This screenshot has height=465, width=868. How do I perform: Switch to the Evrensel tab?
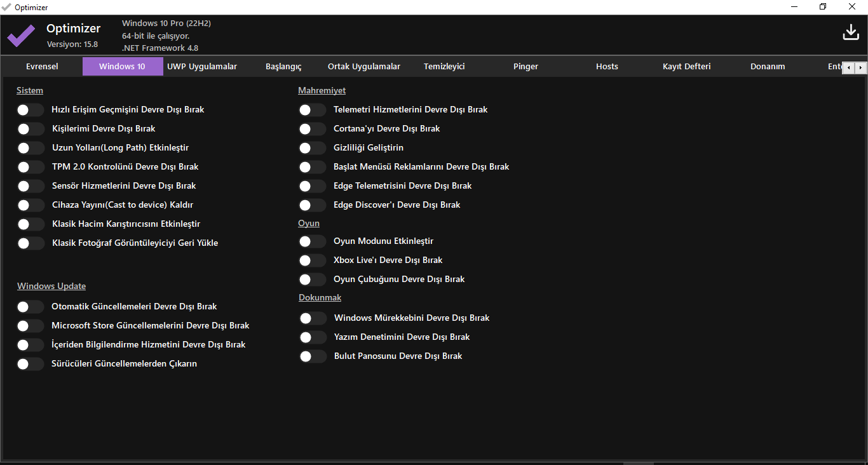click(x=42, y=67)
